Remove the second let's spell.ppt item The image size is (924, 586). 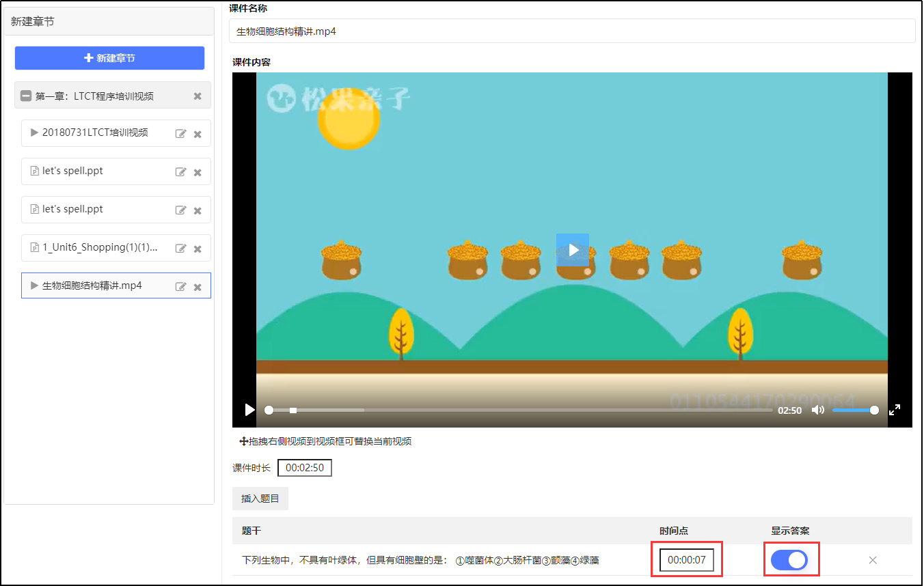click(198, 211)
